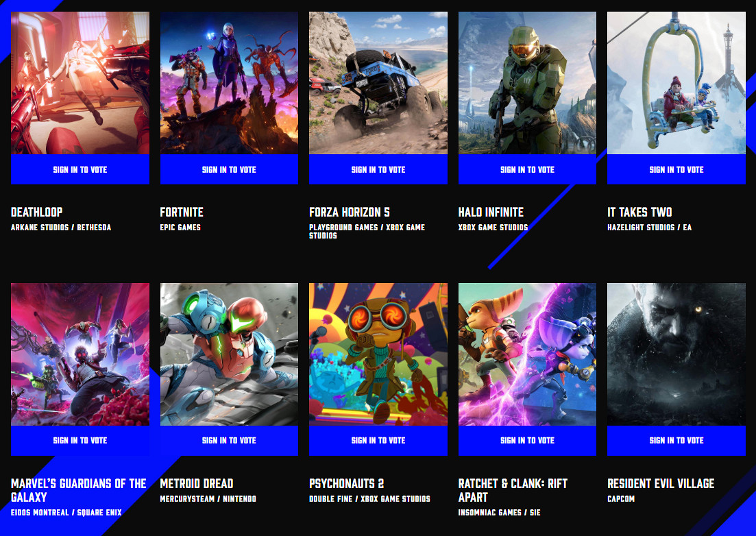Image resolution: width=756 pixels, height=536 pixels.
Task: Open the Deathloop cover artwork
Action: click(x=80, y=83)
